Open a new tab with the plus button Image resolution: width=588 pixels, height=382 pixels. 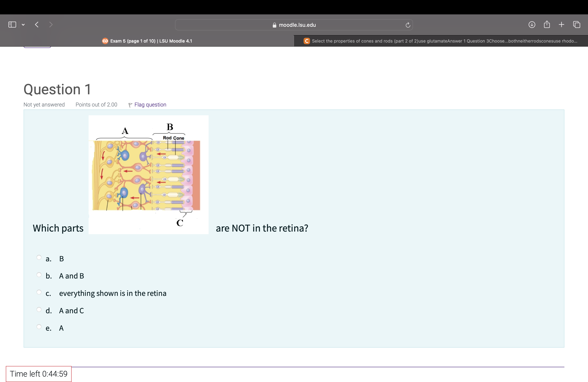561,24
